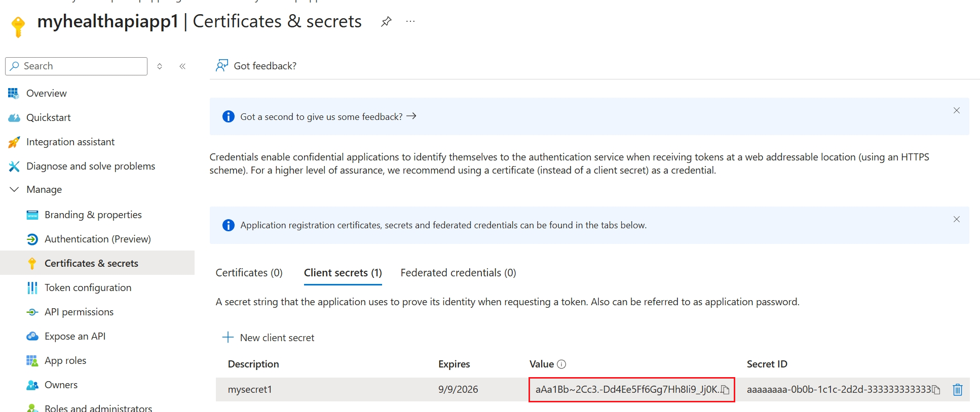The image size is (980, 412).
Task: Expand or collapse all sidebar sections
Action: tap(160, 66)
